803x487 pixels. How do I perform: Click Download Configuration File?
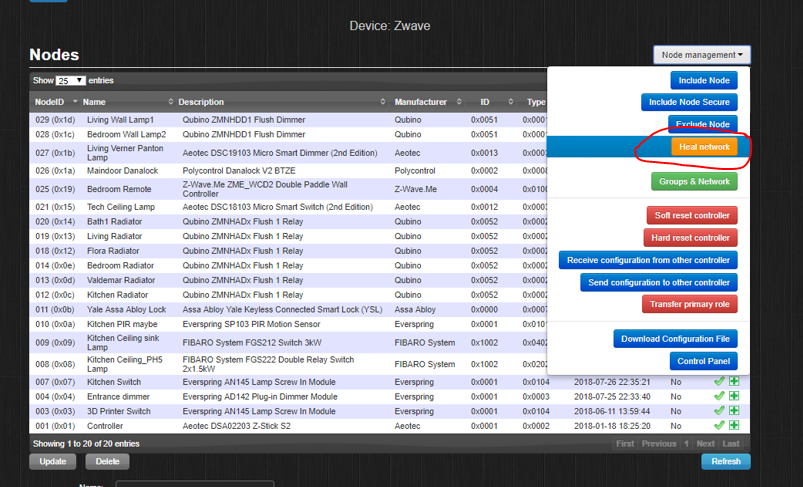tap(675, 339)
